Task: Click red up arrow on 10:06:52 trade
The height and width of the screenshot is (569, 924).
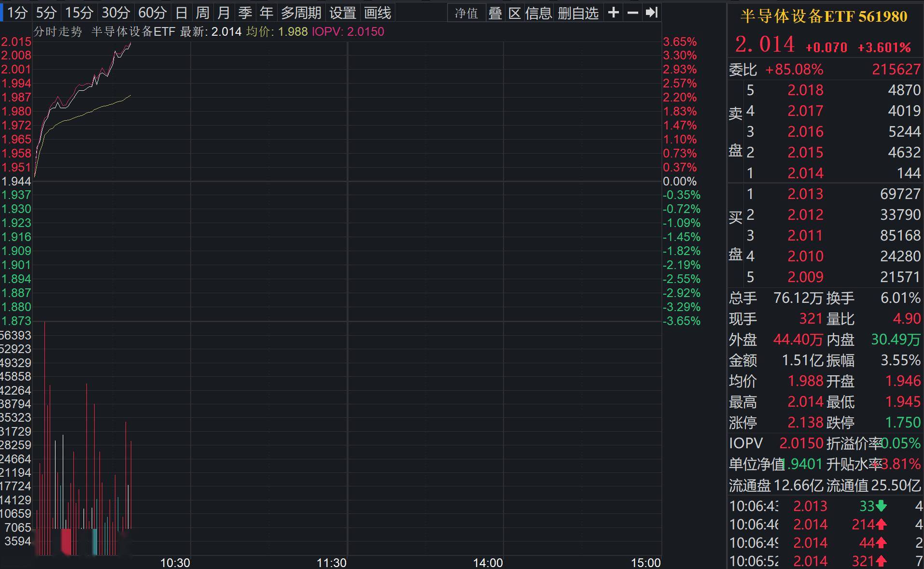Action: click(881, 561)
